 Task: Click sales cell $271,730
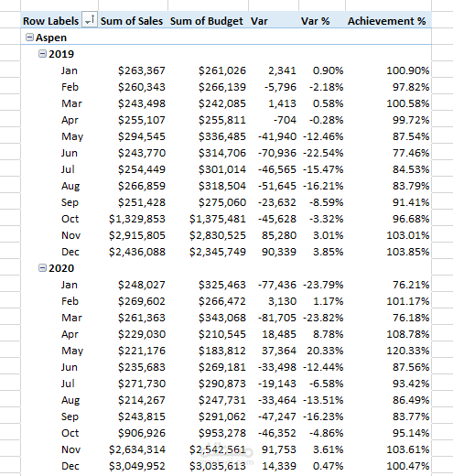tap(142, 384)
